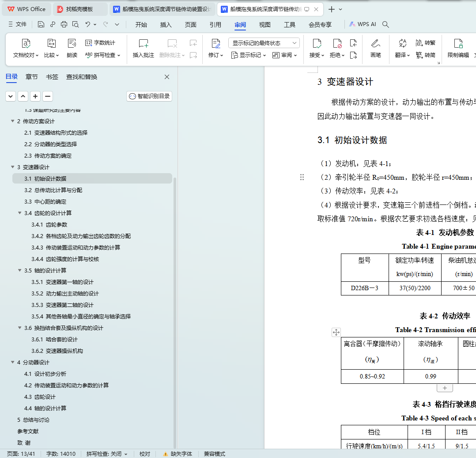
Task: Open the 限制编辑 restrict editing tool
Action: pyautogui.click(x=458, y=49)
